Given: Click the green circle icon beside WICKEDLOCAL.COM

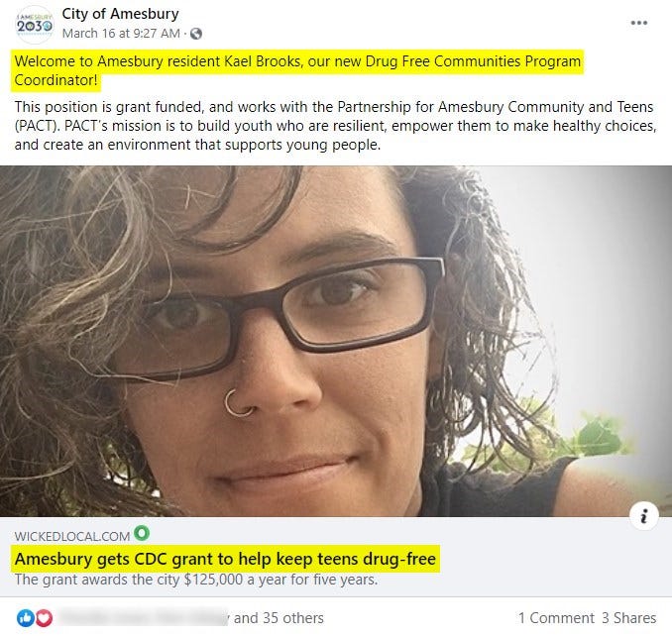Looking at the screenshot, I should (x=142, y=533).
